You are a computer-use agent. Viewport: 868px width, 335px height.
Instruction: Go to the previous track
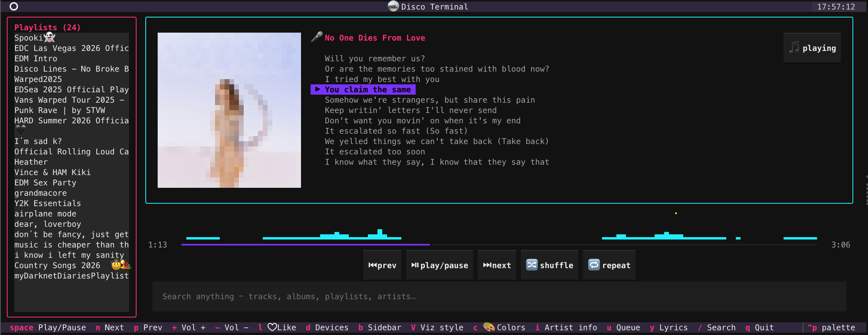click(x=382, y=265)
